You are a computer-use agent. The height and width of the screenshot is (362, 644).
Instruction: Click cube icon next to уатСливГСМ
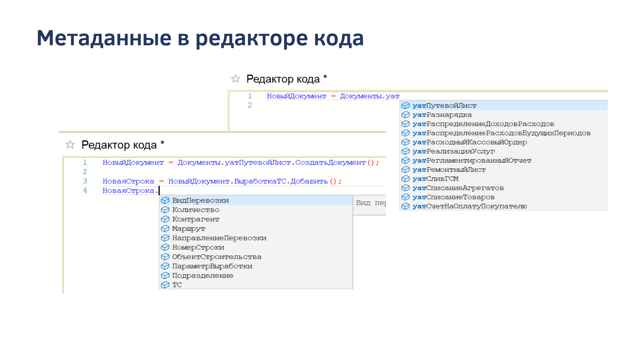(406, 179)
